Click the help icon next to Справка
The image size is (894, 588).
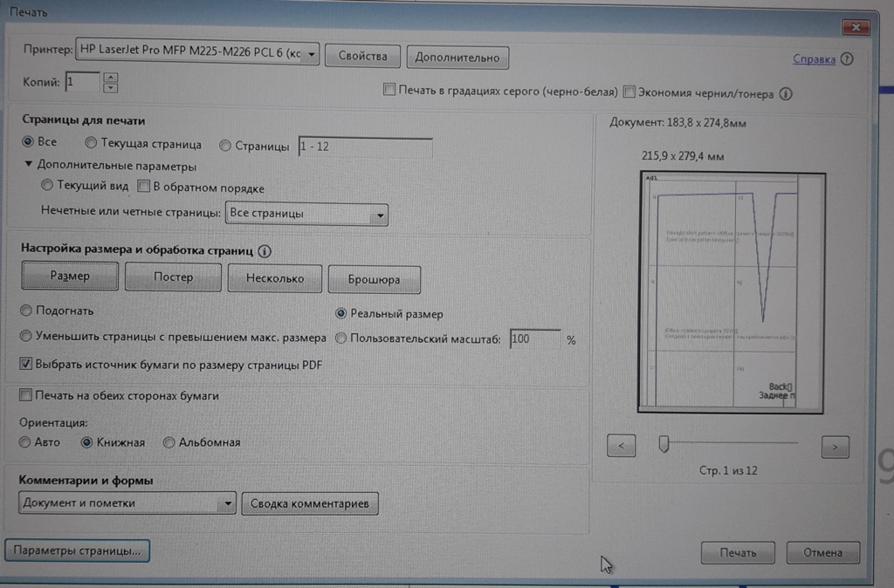[x=847, y=59]
